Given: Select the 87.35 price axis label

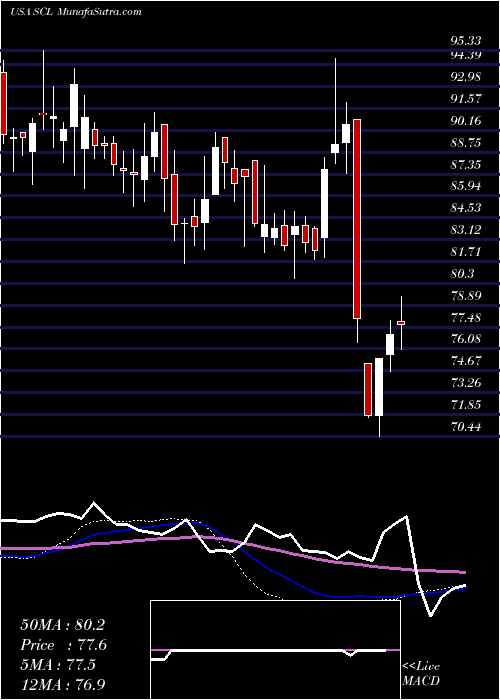Looking at the screenshot, I should tap(466, 165).
